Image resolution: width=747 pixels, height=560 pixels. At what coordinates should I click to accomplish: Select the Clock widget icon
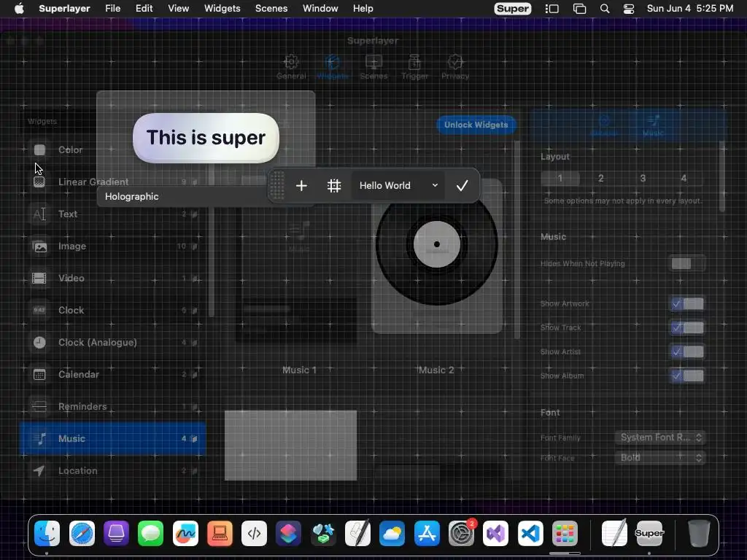pos(39,311)
